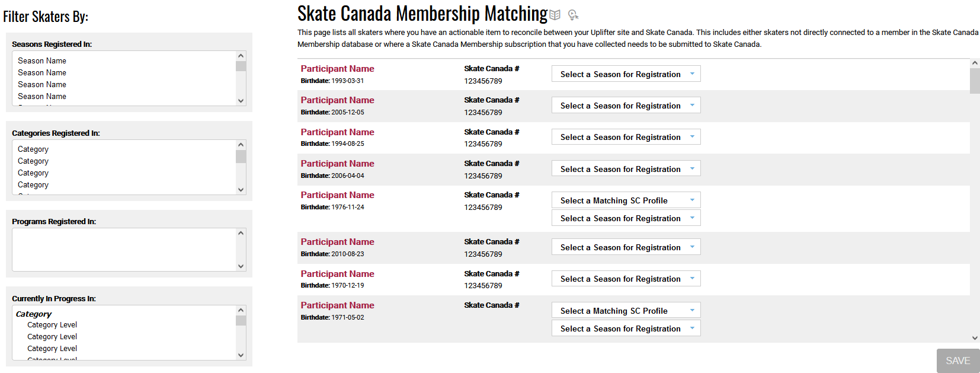Screen dimensions: 980x373
Task: Open Matching SC Profile dropdown for skater born 1971-05-02
Action: click(x=625, y=310)
